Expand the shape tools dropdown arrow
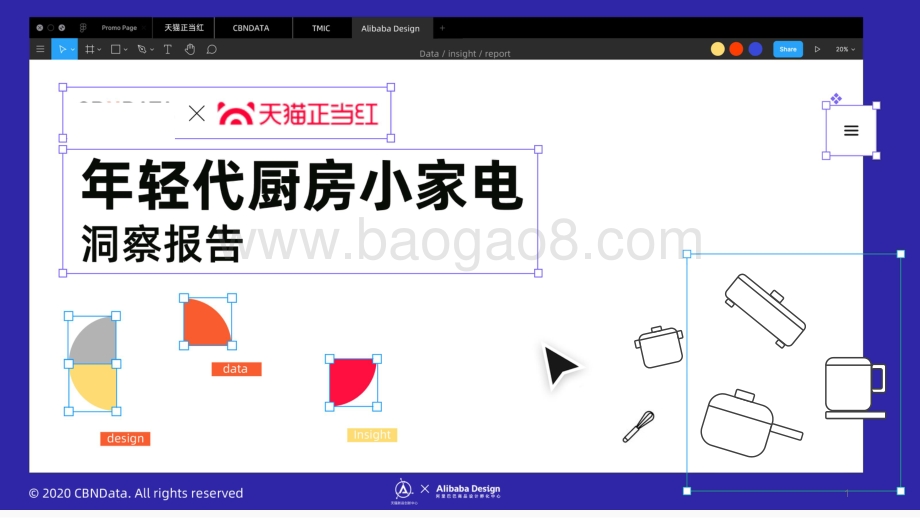The height and width of the screenshot is (518, 920). pos(126,50)
